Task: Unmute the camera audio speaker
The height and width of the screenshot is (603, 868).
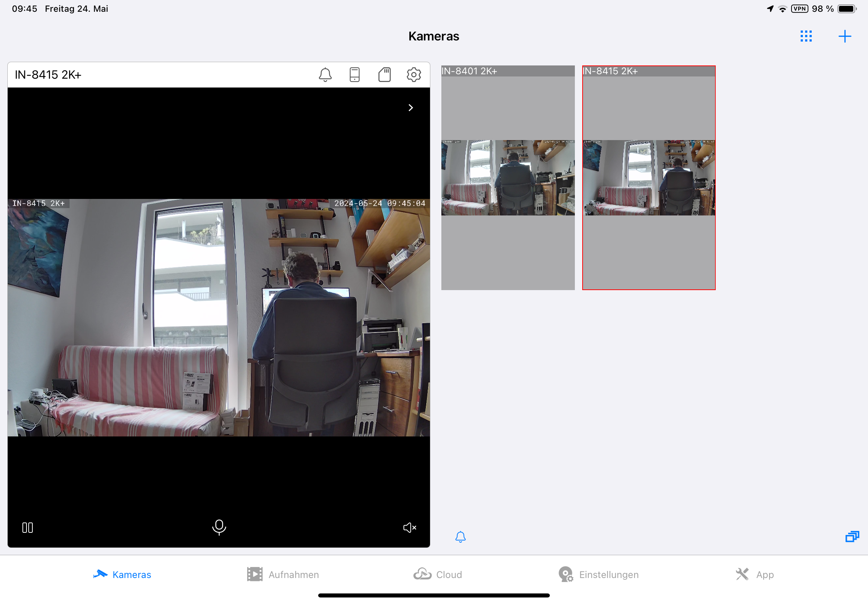Action: click(x=410, y=527)
